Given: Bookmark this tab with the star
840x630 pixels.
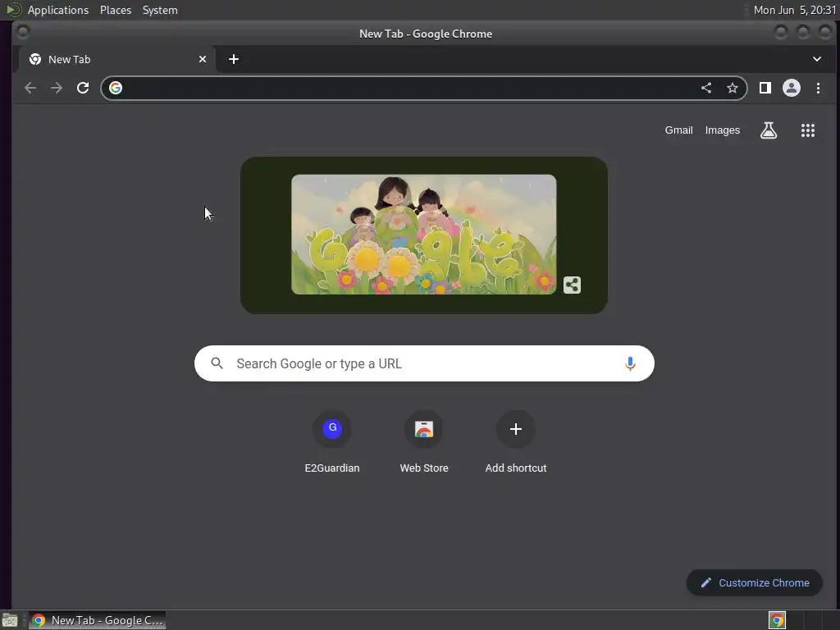Looking at the screenshot, I should [733, 88].
